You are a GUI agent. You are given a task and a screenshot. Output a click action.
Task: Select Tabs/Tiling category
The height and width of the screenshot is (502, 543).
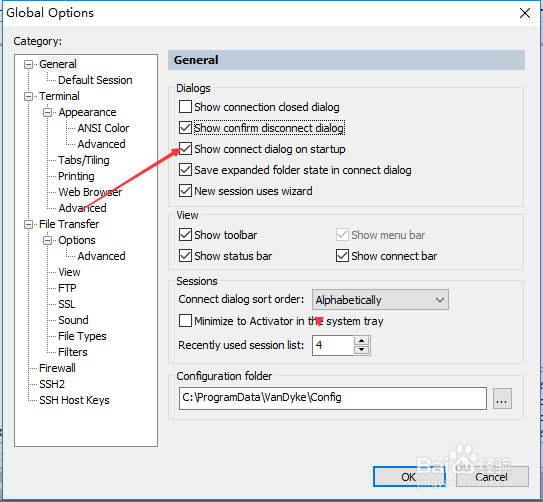click(84, 160)
